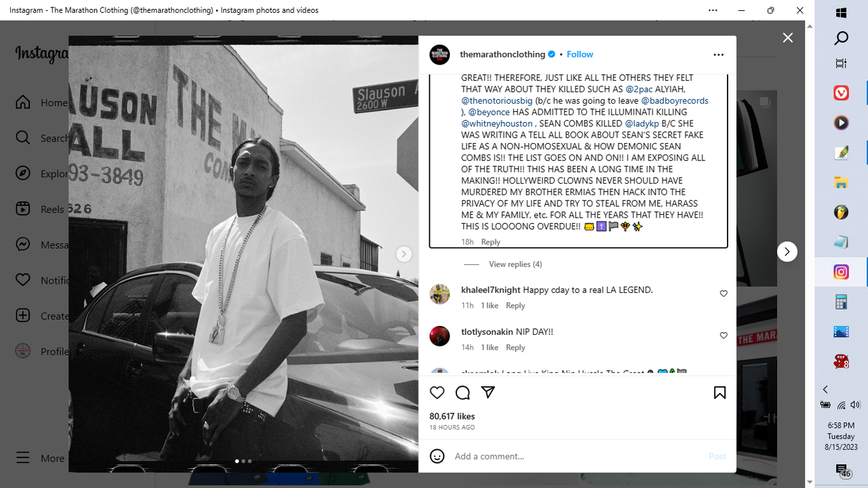Viewport: 868px width, 488px height.
Task: Reply to khaleel7knight's comment
Action: tap(515, 306)
